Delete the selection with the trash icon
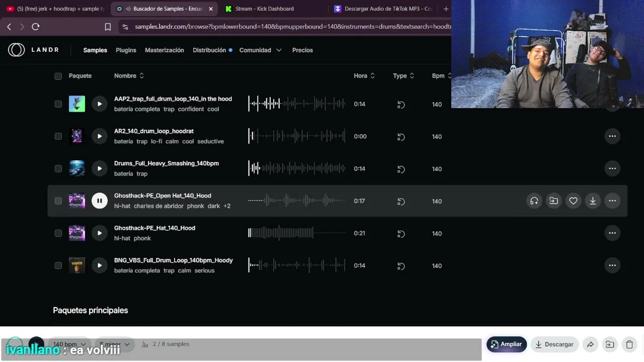 tap(629, 344)
